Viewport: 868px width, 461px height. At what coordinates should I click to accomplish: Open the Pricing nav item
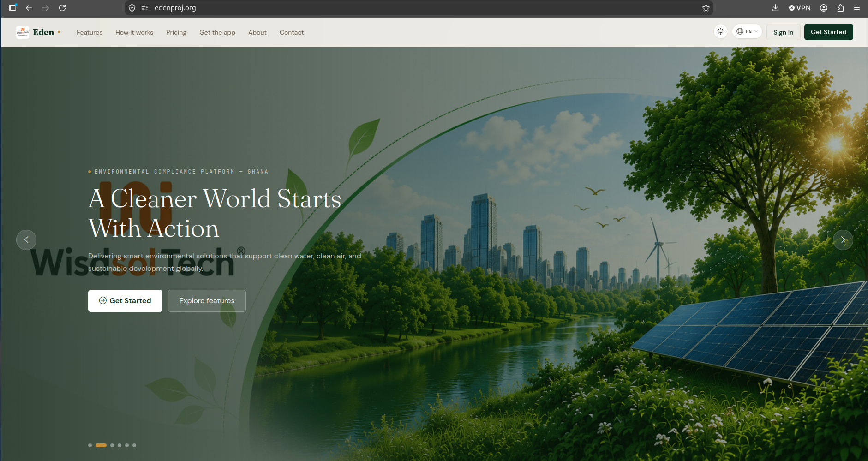tap(176, 32)
